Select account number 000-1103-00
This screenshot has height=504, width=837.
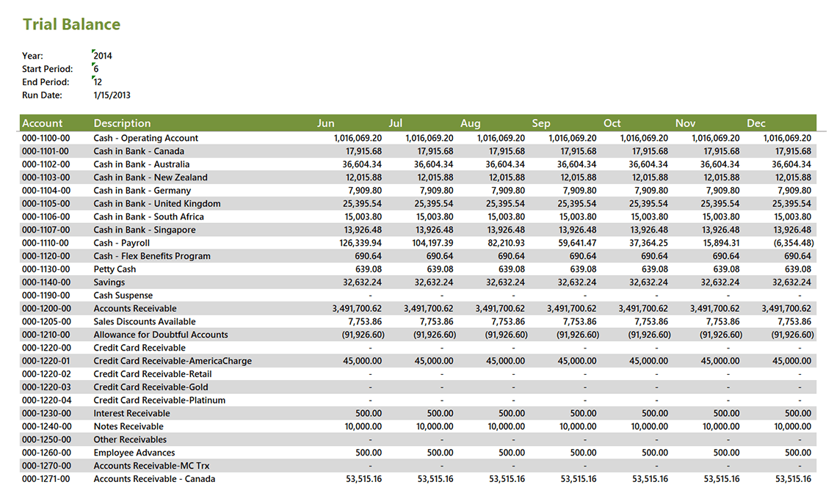[x=46, y=178]
